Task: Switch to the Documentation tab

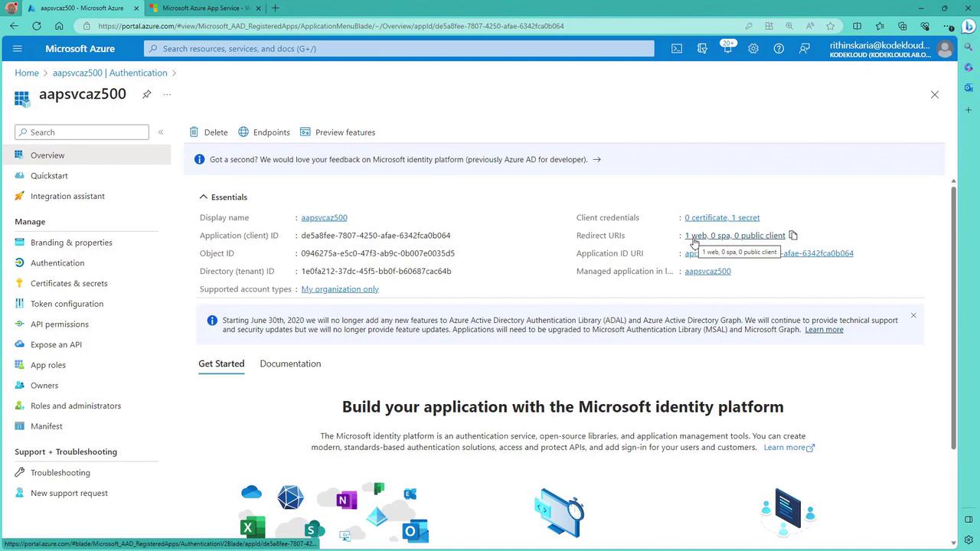Action: 290,364
